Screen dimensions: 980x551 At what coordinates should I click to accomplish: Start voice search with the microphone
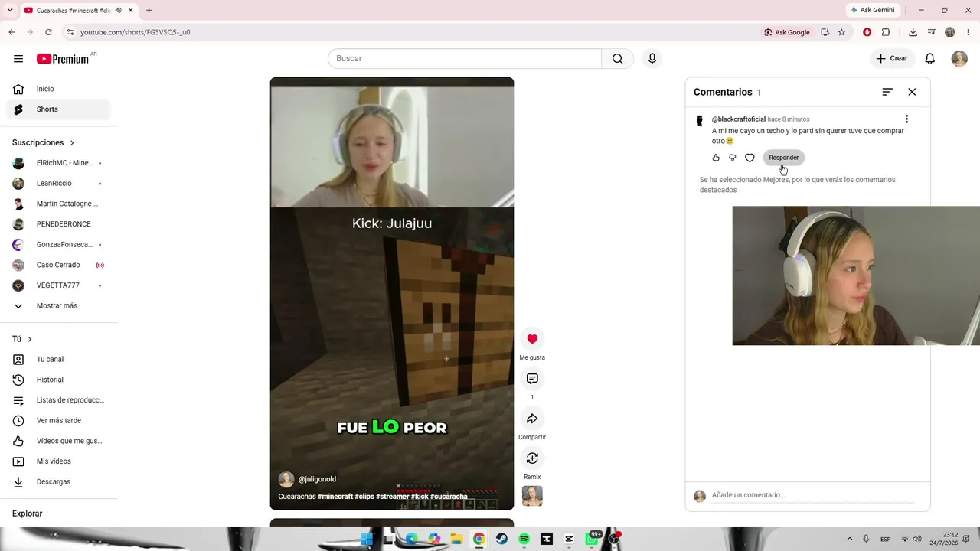652,59
